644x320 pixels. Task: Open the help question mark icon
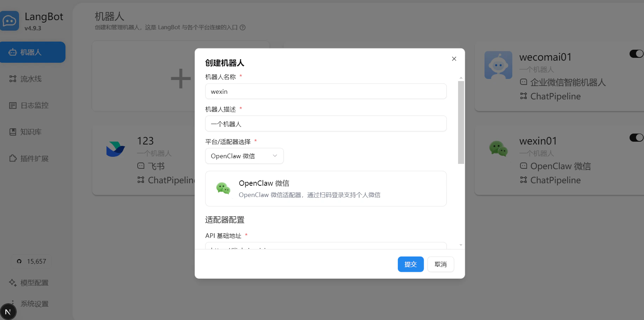(x=243, y=27)
